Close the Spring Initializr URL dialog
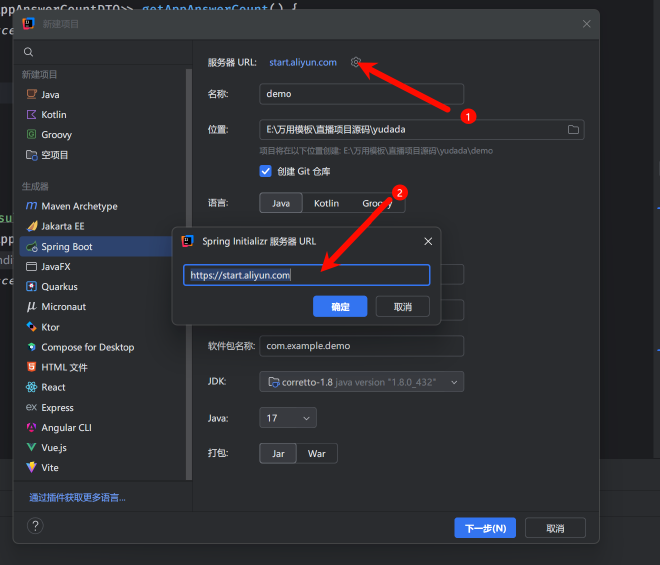660x565 pixels. point(428,241)
